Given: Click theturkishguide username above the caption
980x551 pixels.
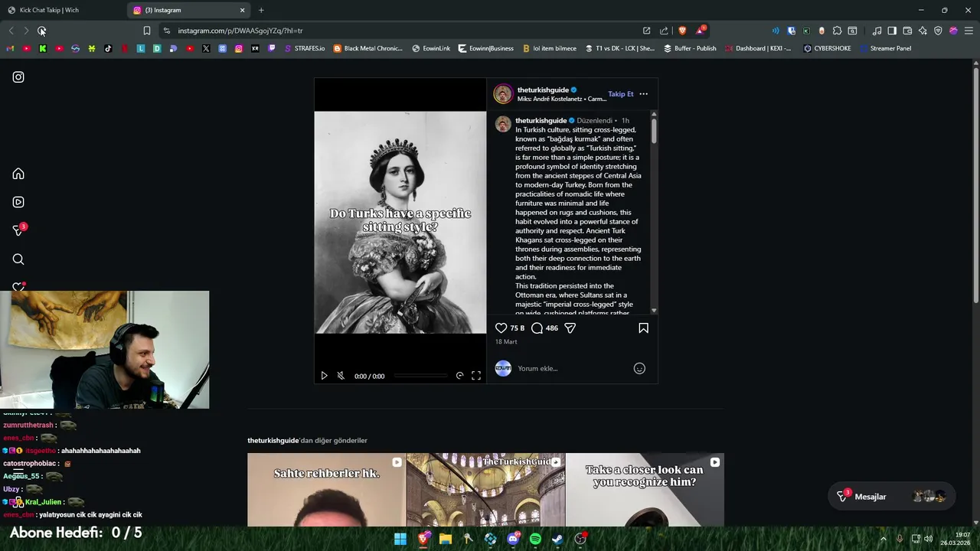Looking at the screenshot, I should (x=541, y=120).
